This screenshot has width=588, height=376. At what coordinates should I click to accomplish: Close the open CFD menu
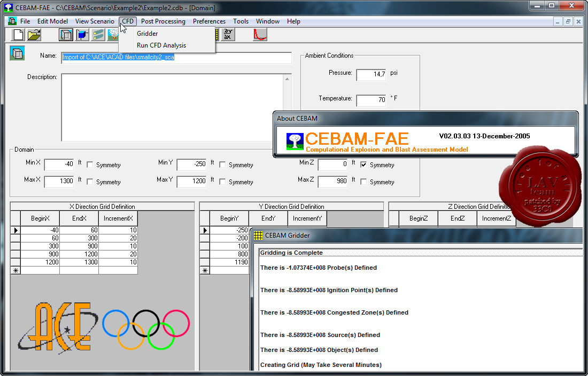pos(128,21)
